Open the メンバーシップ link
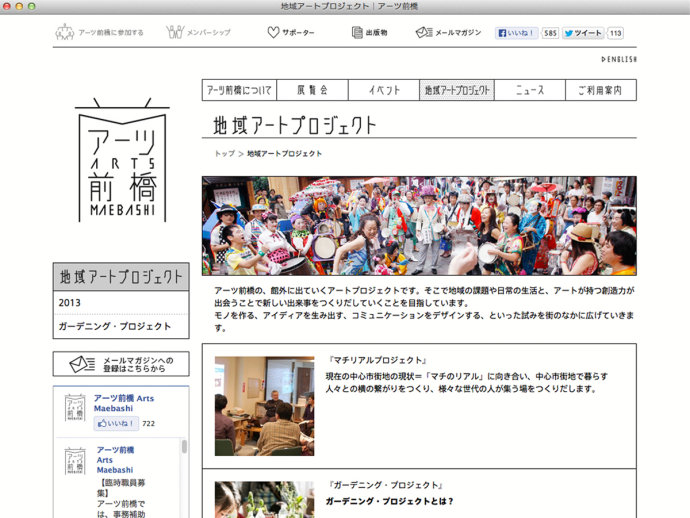 (209, 33)
